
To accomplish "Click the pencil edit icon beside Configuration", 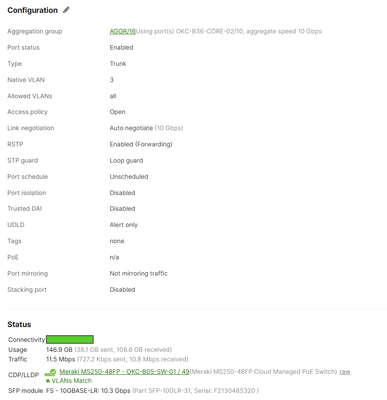I will [x=66, y=10].
